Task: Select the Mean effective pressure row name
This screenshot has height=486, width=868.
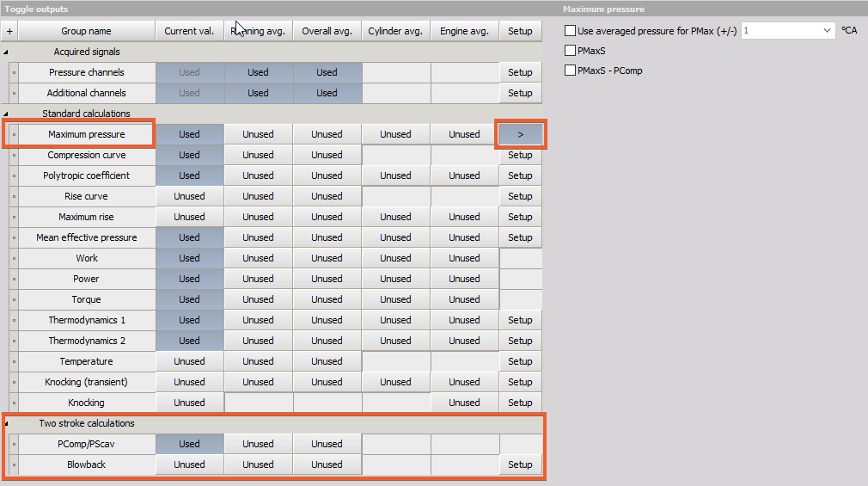Action: (x=86, y=237)
